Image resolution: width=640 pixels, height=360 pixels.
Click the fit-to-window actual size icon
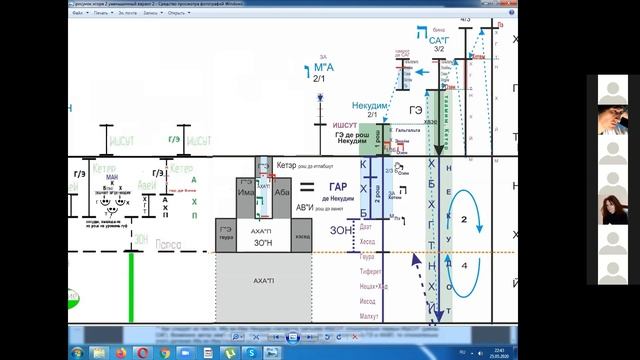click(256, 337)
